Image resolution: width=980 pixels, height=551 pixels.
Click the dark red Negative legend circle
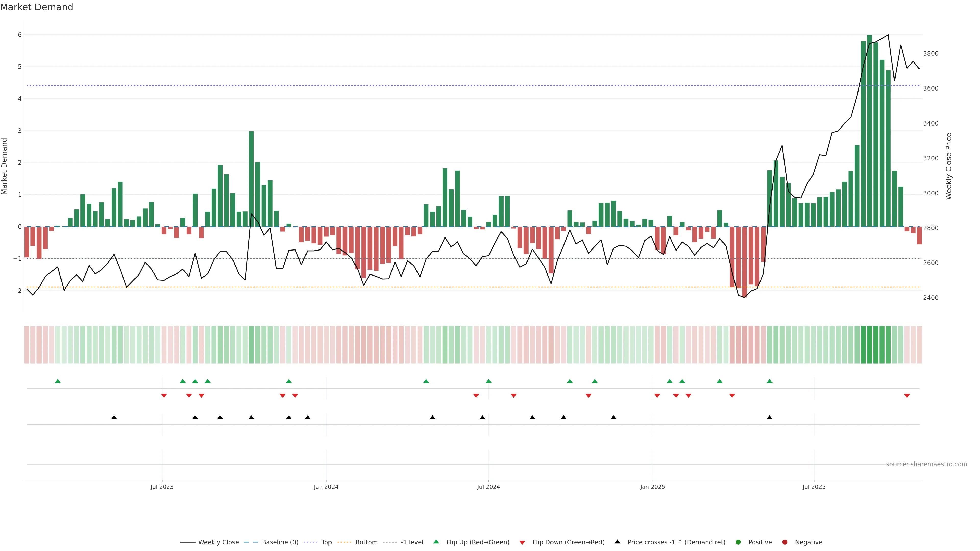785,542
